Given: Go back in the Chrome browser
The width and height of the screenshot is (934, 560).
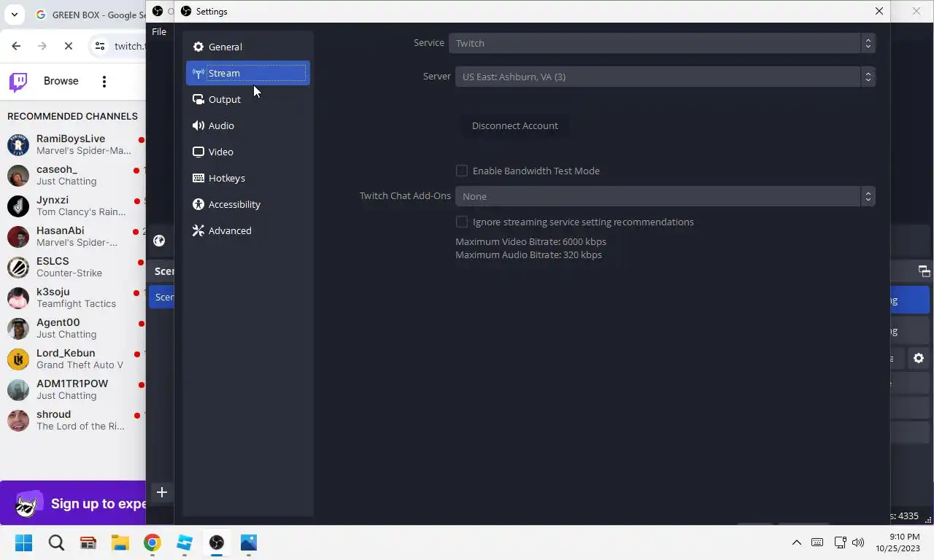Looking at the screenshot, I should [16, 46].
